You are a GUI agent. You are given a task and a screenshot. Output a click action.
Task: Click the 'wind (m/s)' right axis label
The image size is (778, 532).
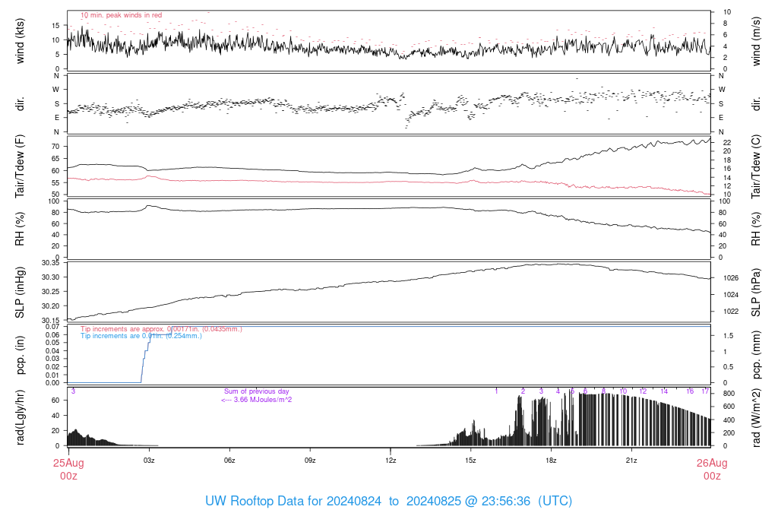(x=757, y=40)
